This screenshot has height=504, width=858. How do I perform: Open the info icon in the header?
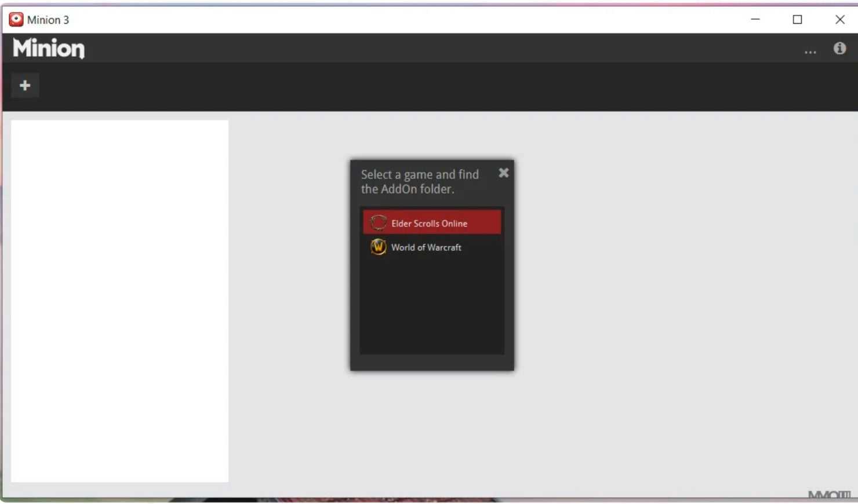(x=839, y=49)
